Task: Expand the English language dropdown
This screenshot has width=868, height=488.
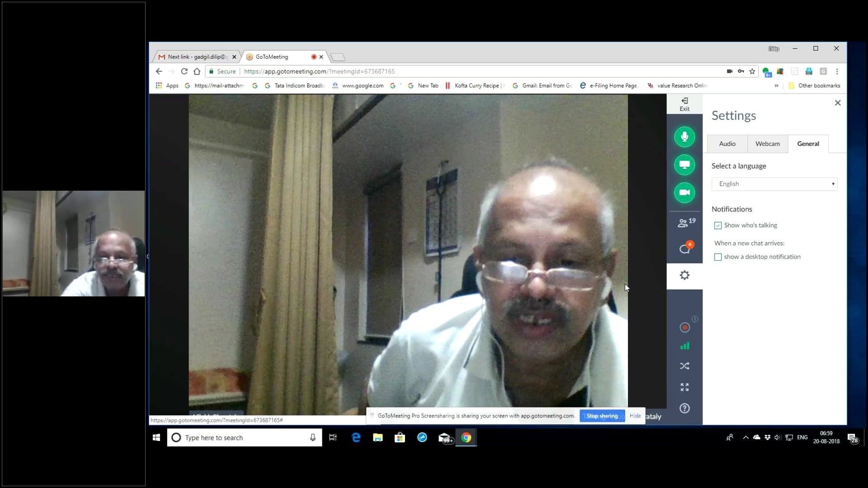Action: tap(774, 184)
